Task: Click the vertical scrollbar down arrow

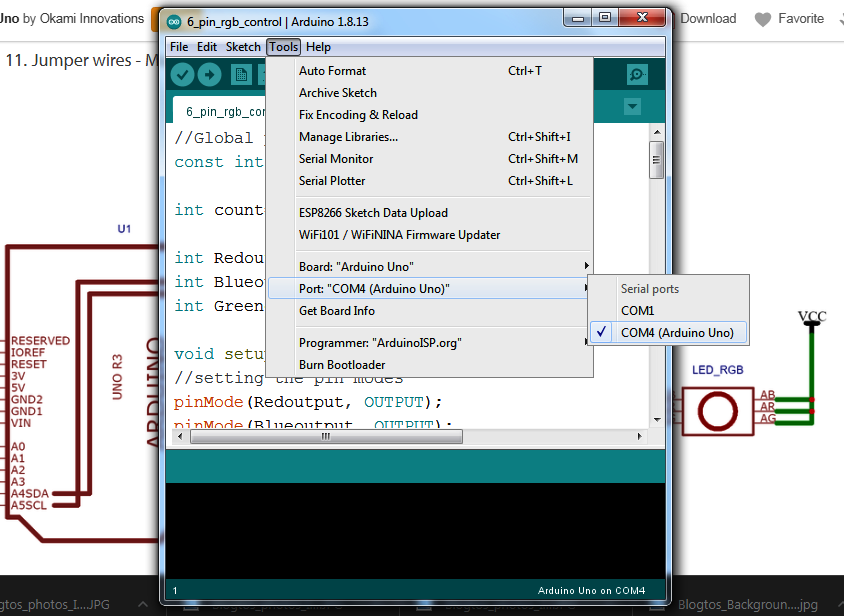Action: pos(657,419)
